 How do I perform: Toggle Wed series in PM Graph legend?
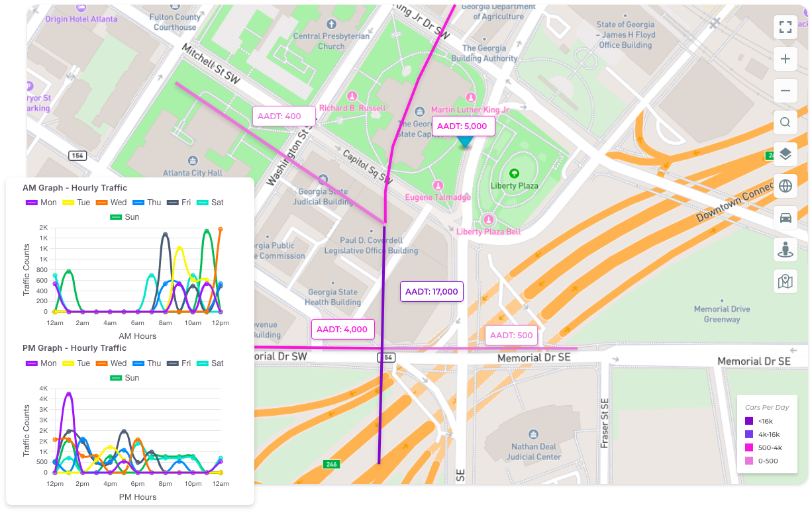coord(111,363)
